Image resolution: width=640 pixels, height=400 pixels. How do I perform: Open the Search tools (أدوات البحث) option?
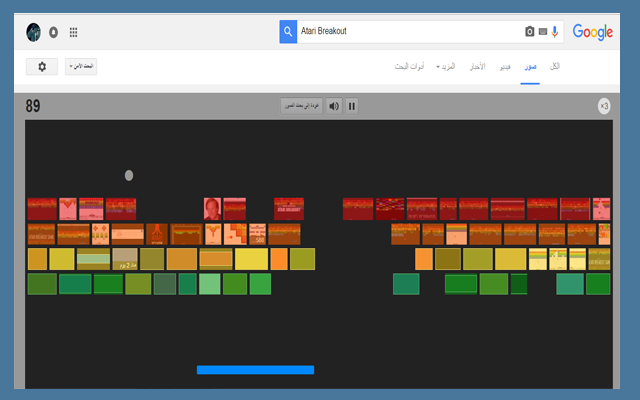pos(411,66)
